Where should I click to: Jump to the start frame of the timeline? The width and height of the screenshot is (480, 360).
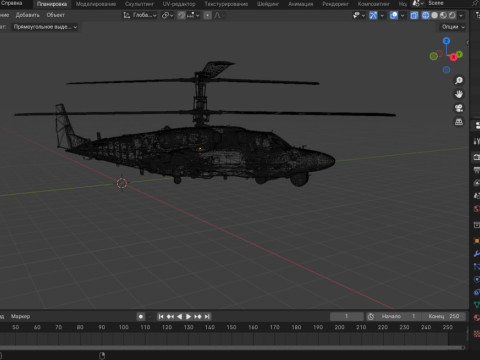point(161,316)
